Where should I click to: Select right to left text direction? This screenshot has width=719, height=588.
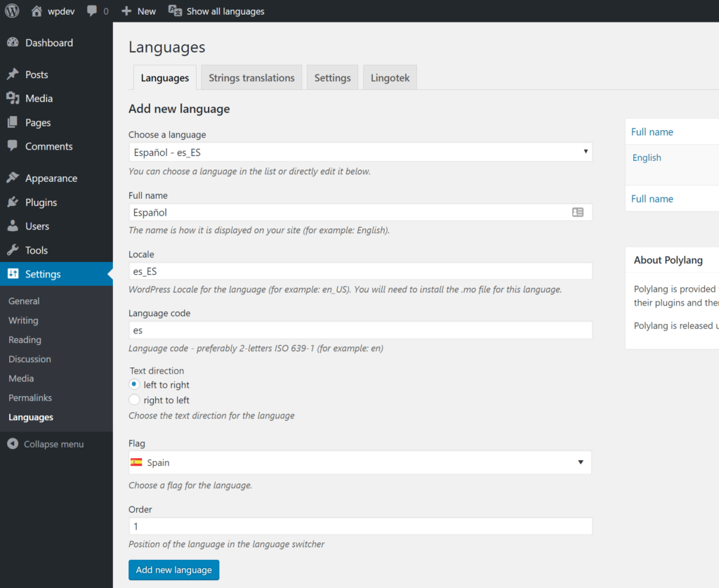click(134, 400)
